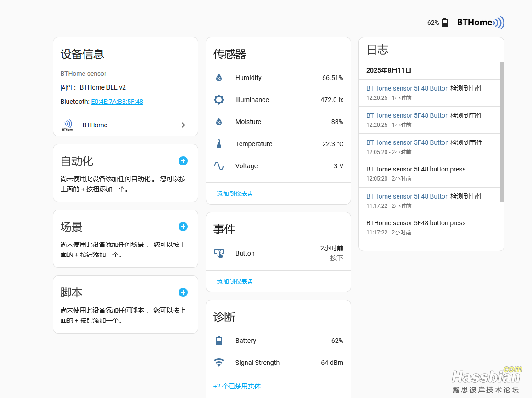Open Bluetooth address E0:4E:7A:B8:5F:48 link
Screen dimensions: 532x398
[x=117, y=102]
